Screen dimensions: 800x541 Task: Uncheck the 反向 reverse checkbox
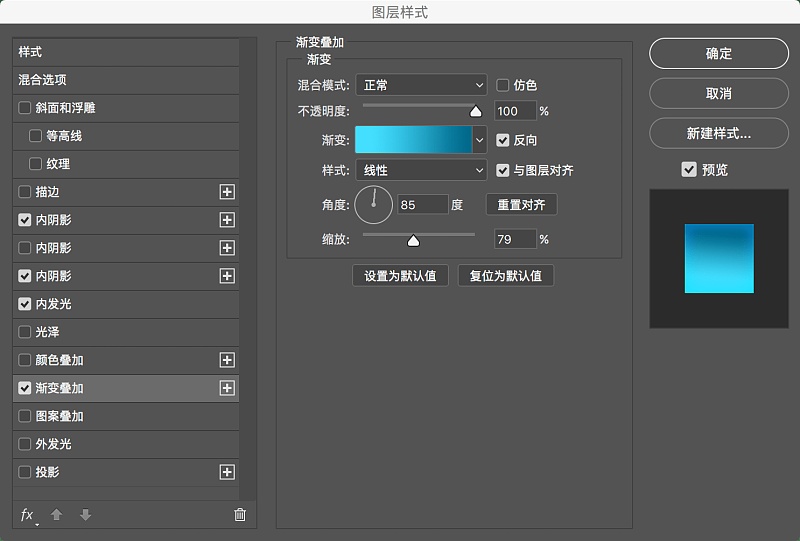point(503,140)
